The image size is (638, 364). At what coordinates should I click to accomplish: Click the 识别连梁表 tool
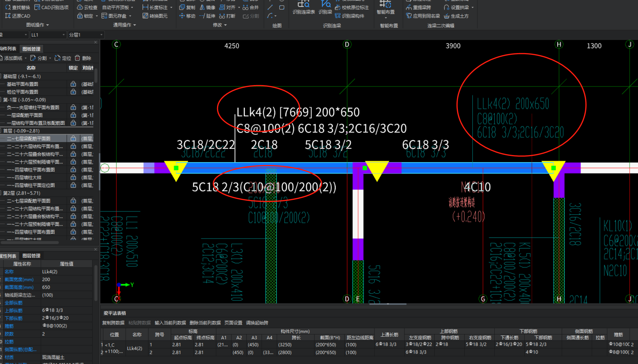[304, 7]
